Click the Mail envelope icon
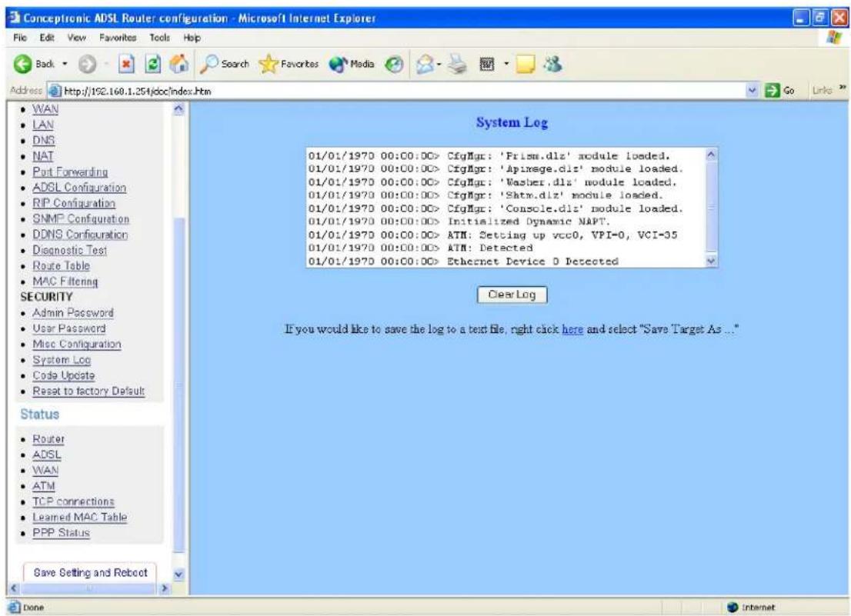Viewport: 851px width, 616px height. (x=425, y=65)
